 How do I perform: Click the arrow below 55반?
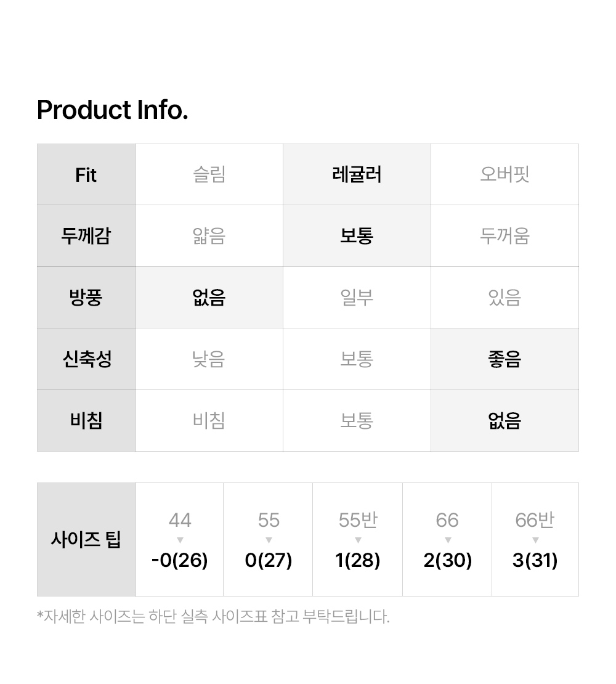(x=358, y=540)
